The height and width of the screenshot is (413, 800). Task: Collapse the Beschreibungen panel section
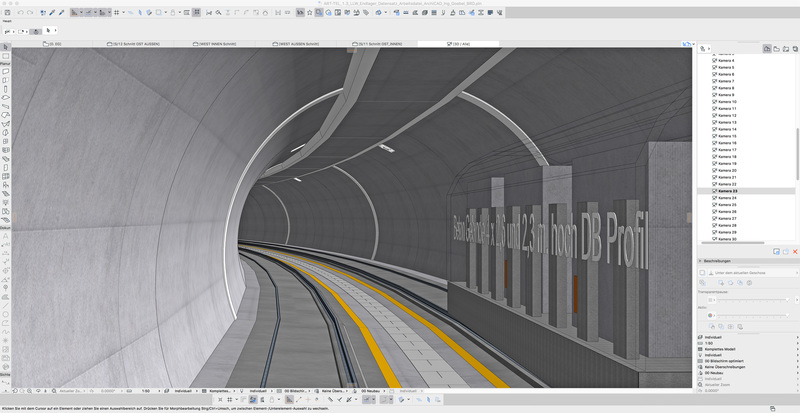tap(700, 262)
